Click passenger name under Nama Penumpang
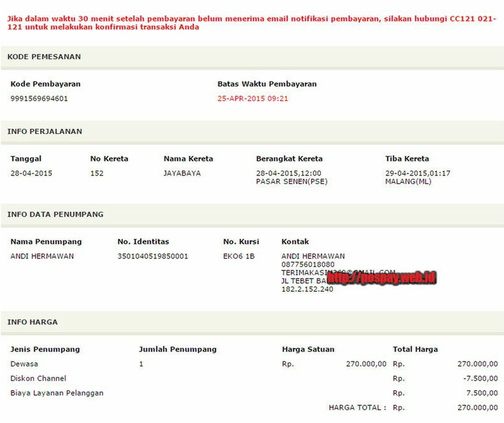 tap(42, 256)
